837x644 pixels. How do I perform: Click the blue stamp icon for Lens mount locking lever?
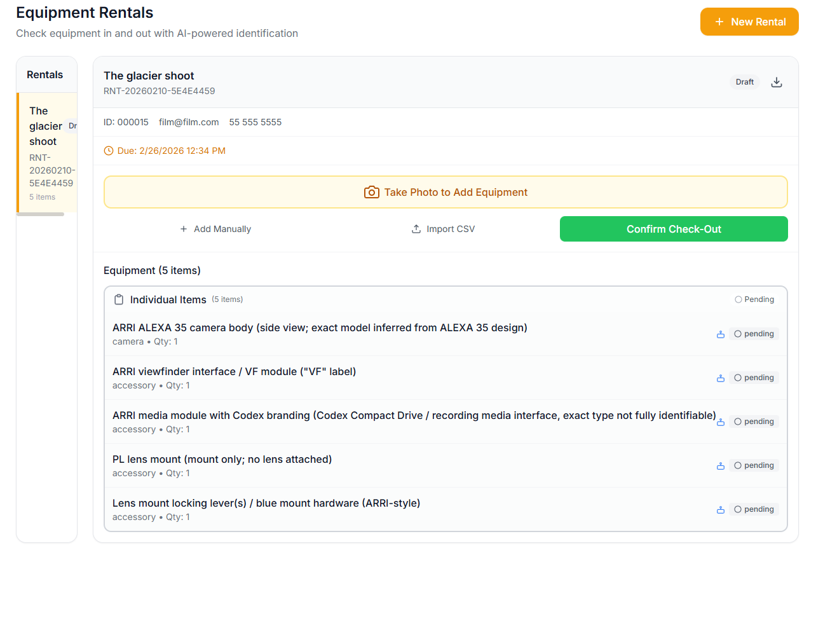pyautogui.click(x=721, y=510)
